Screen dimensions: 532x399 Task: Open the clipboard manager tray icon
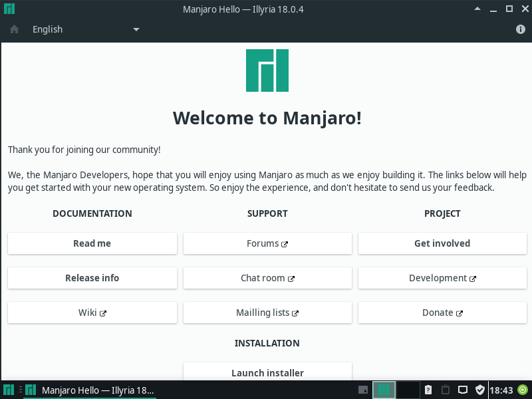point(445,390)
